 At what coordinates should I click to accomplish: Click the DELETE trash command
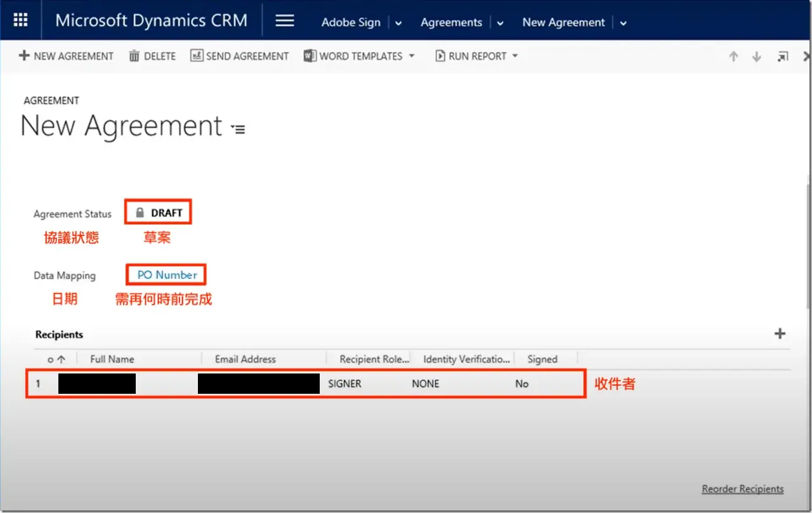tap(152, 56)
